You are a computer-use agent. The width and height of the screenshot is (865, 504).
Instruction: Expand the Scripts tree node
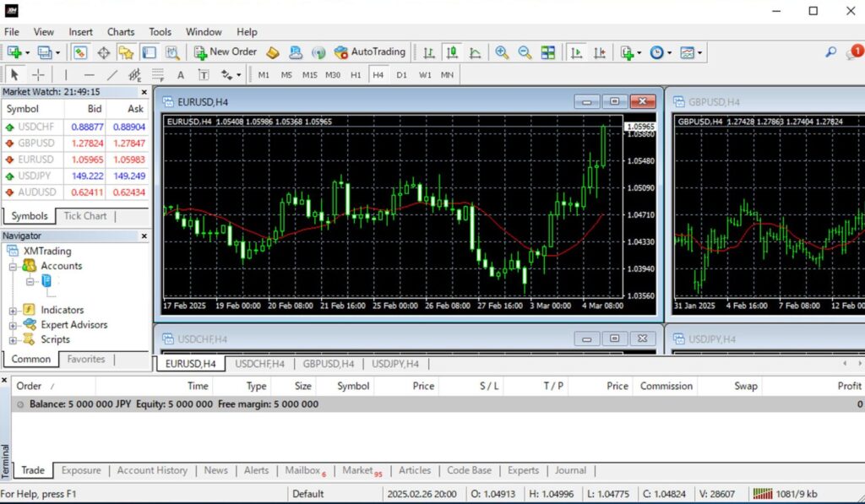click(13, 340)
